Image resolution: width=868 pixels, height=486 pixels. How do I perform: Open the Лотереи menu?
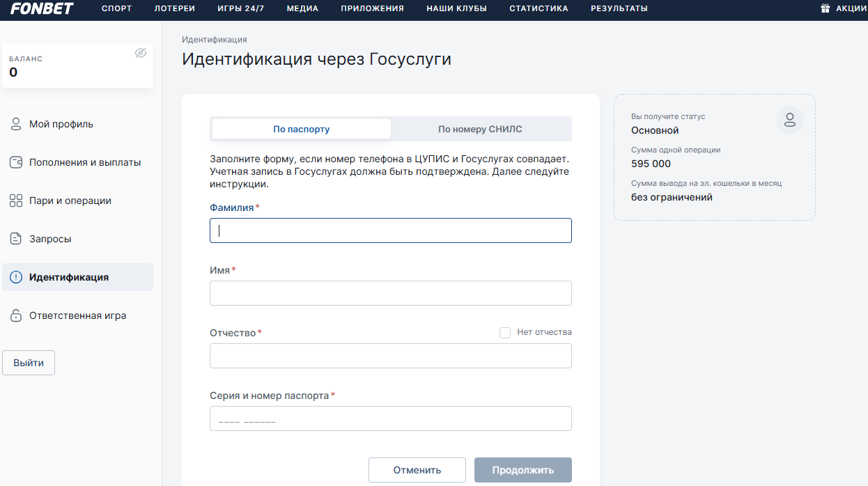click(174, 8)
